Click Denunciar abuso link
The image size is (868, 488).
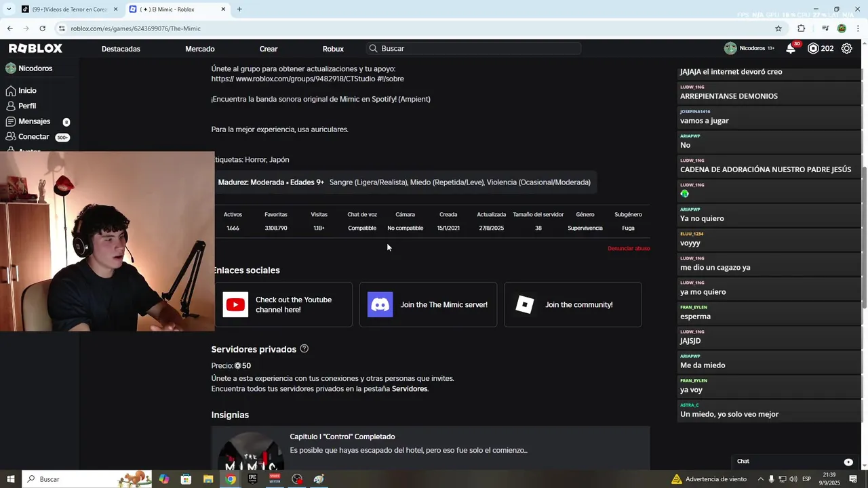[x=629, y=249]
